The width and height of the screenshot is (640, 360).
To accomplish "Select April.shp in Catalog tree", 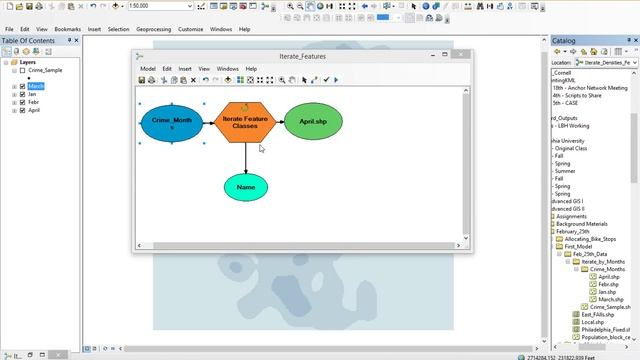I will click(609, 277).
